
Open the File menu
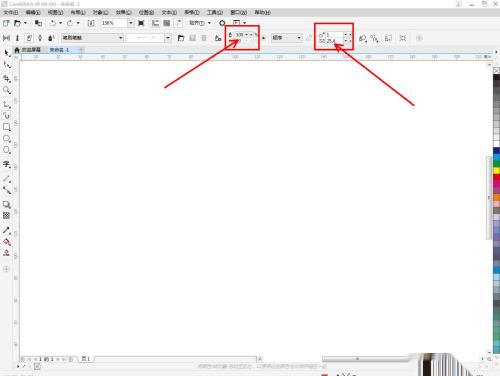pos(11,12)
